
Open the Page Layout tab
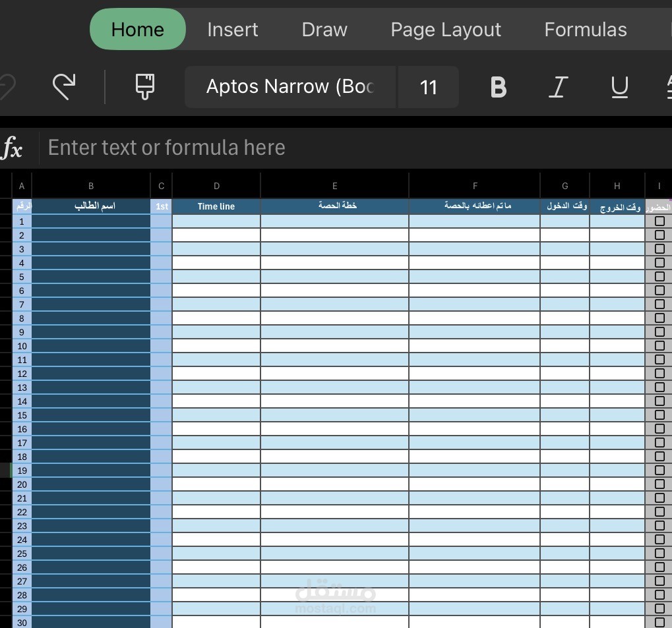[446, 29]
